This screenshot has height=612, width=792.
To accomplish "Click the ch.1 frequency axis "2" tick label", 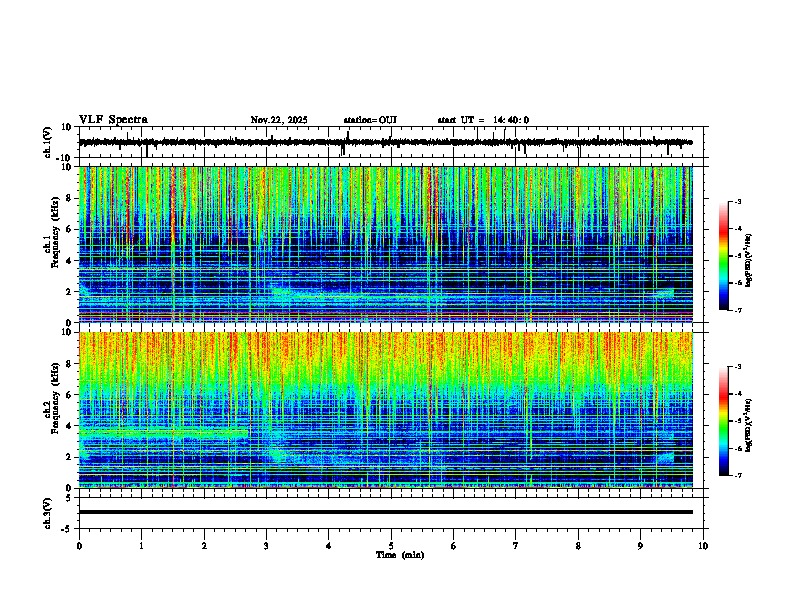I will pyautogui.click(x=69, y=292).
